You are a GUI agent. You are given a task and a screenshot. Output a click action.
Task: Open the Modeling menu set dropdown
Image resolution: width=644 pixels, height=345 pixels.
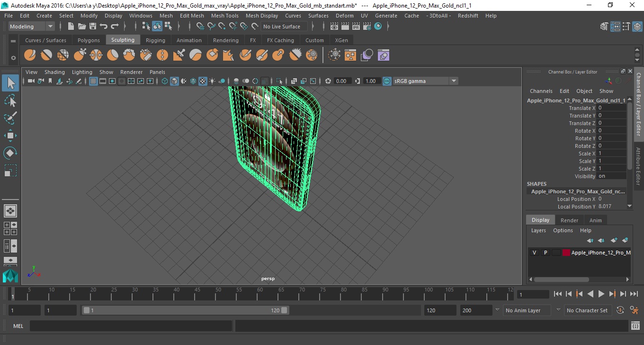tap(32, 27)
